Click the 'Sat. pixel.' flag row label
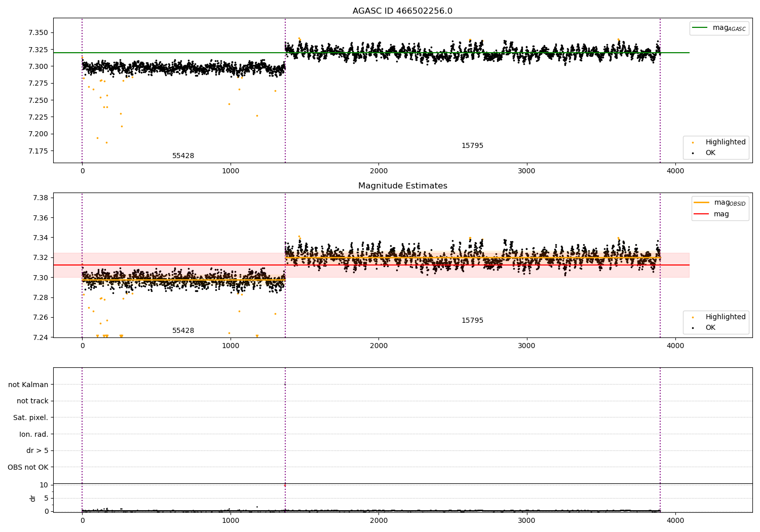The image size is (760, 532). (x=31, y=418)
